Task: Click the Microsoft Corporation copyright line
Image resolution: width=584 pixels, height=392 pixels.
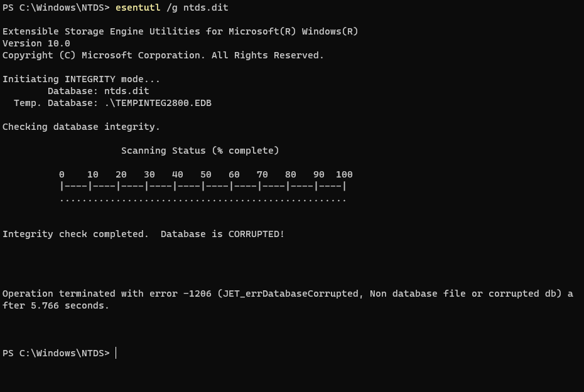Action: pos(163,55)
